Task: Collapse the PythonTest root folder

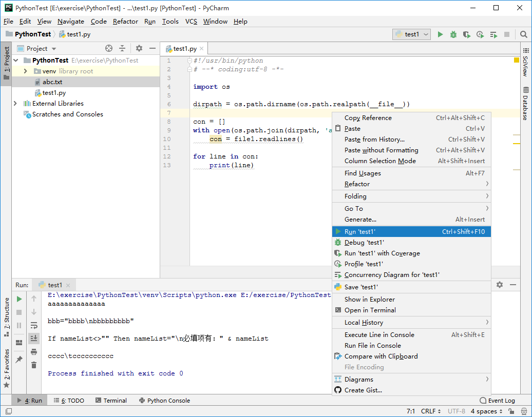Action: [15, 61]
